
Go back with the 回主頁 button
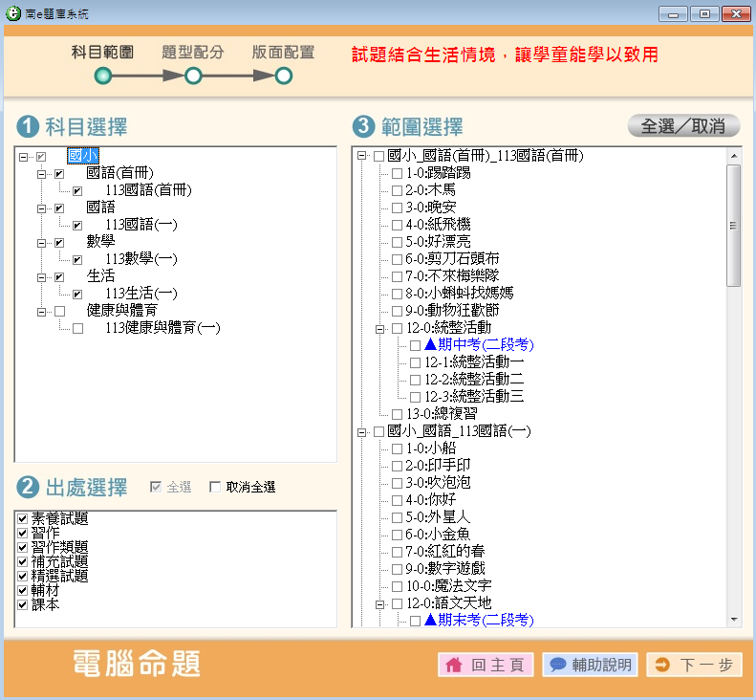click(486, 665)
